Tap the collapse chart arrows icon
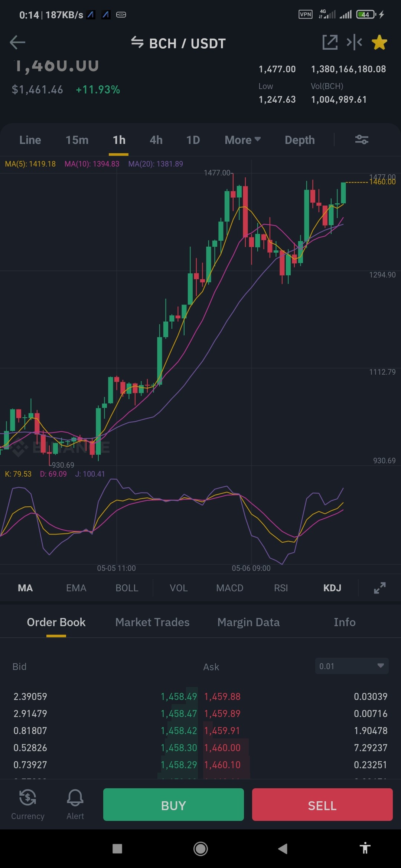 (x=354, y=42)
